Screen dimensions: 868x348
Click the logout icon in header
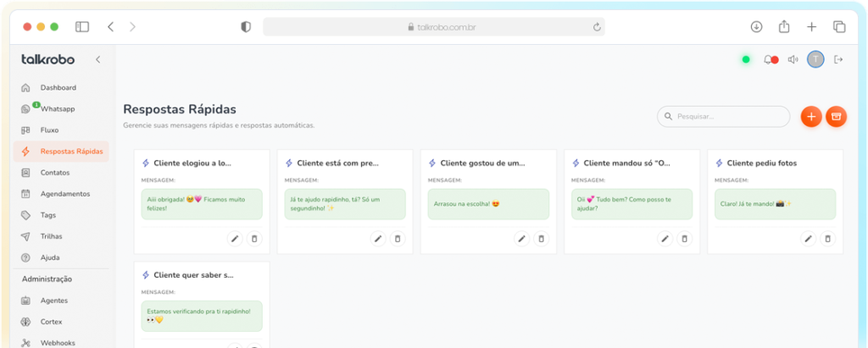click(x=838, y=59)
